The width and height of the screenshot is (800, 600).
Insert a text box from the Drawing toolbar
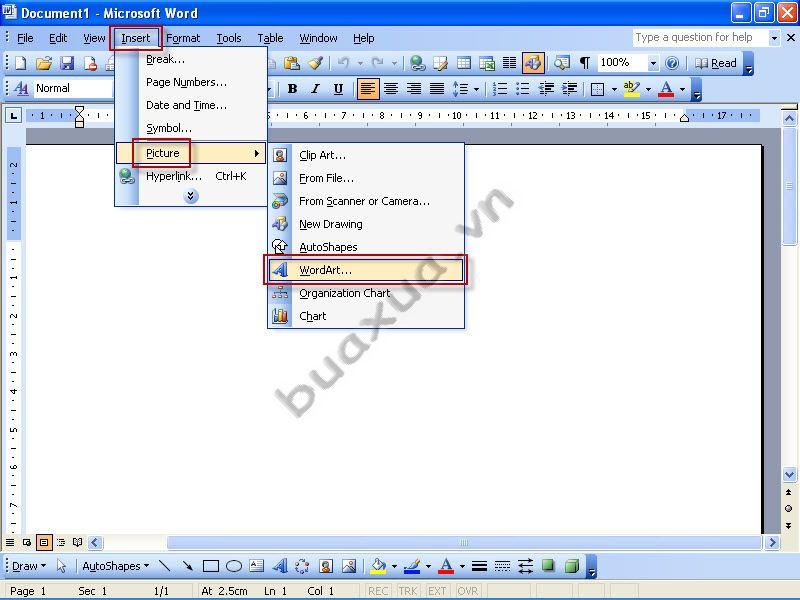tap(256, 565)
